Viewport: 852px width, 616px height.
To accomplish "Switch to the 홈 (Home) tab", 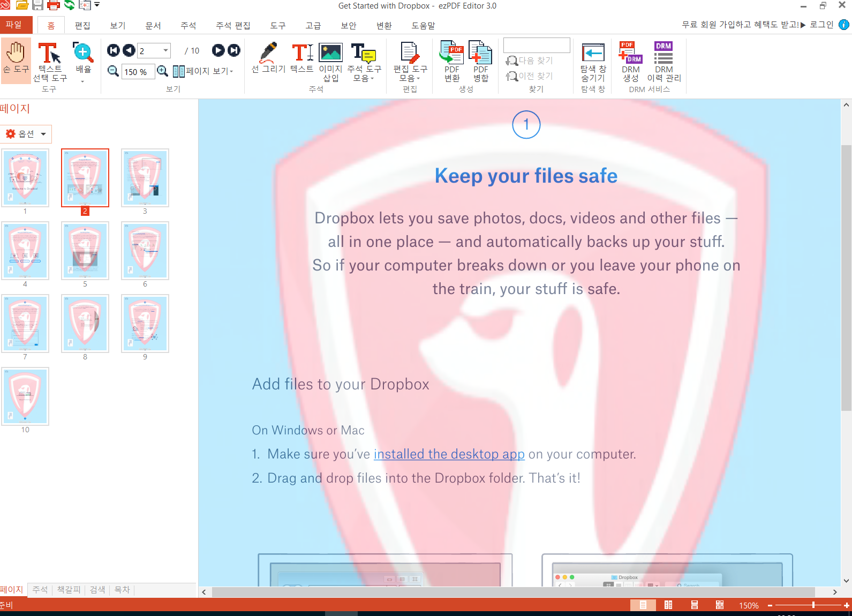I will [51, 25].
